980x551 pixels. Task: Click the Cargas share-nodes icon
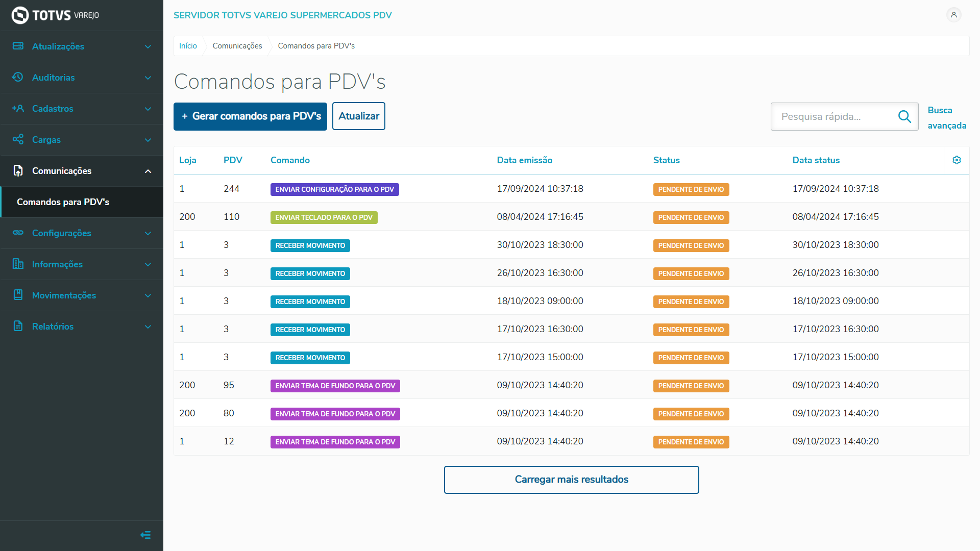18,139
